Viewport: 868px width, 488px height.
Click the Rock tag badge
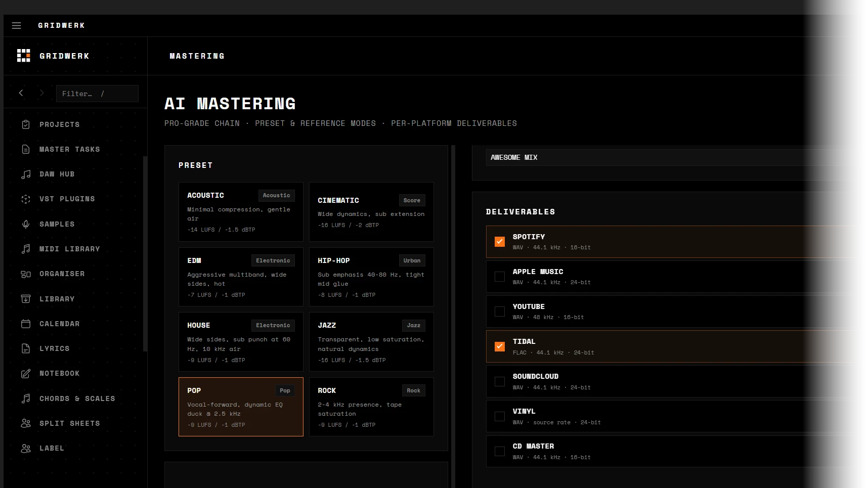(x=414, y=390)
